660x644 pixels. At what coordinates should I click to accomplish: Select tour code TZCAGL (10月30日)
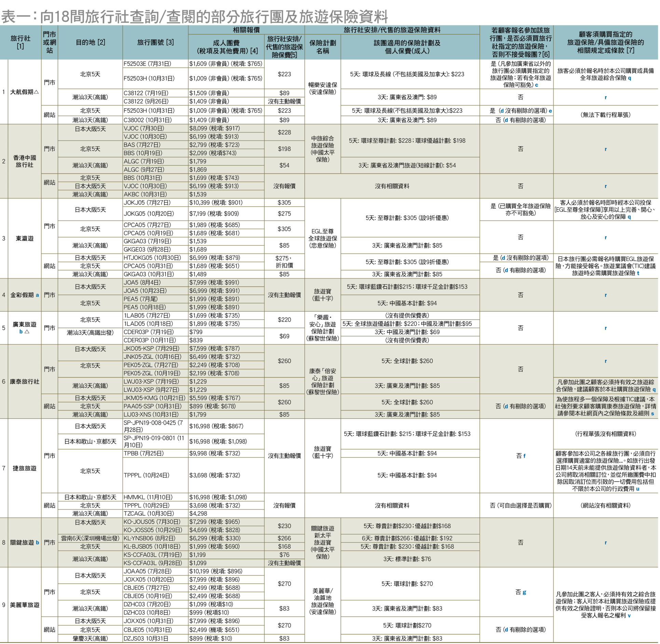coord(149,514)
